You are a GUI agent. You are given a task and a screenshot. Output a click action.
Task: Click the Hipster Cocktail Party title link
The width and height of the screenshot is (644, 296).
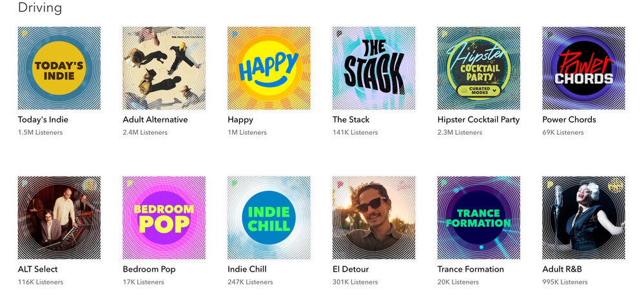pyautogui.click(x=478, y=119)
